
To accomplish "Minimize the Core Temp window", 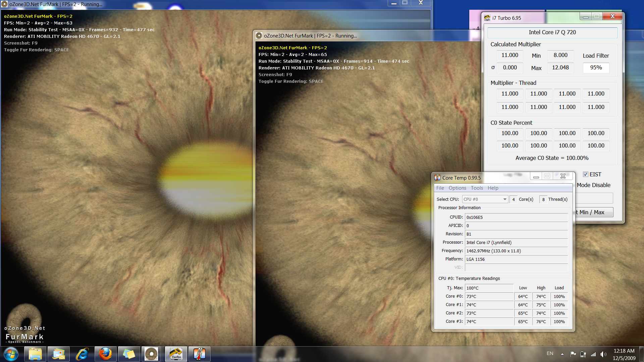I will [x=536, y=176].
